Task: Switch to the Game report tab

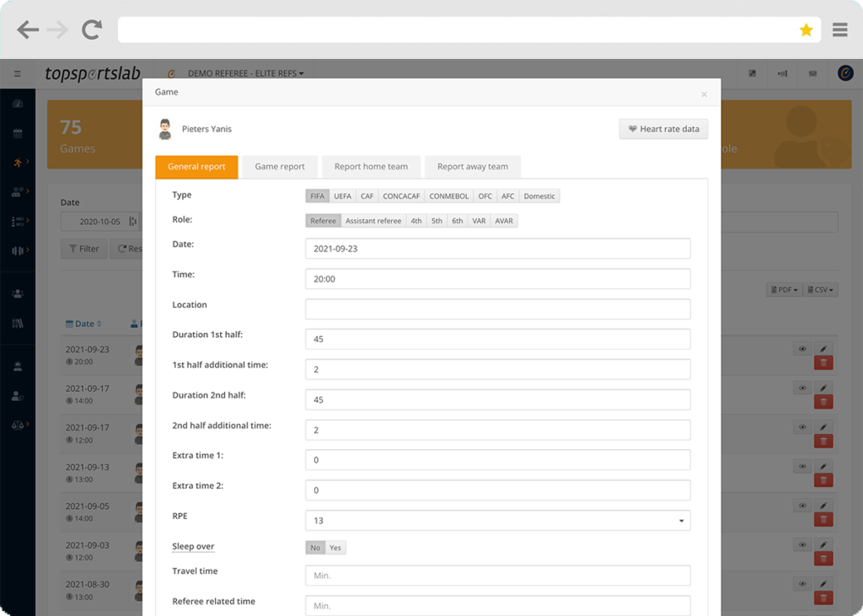Action: tap(279, 166)
